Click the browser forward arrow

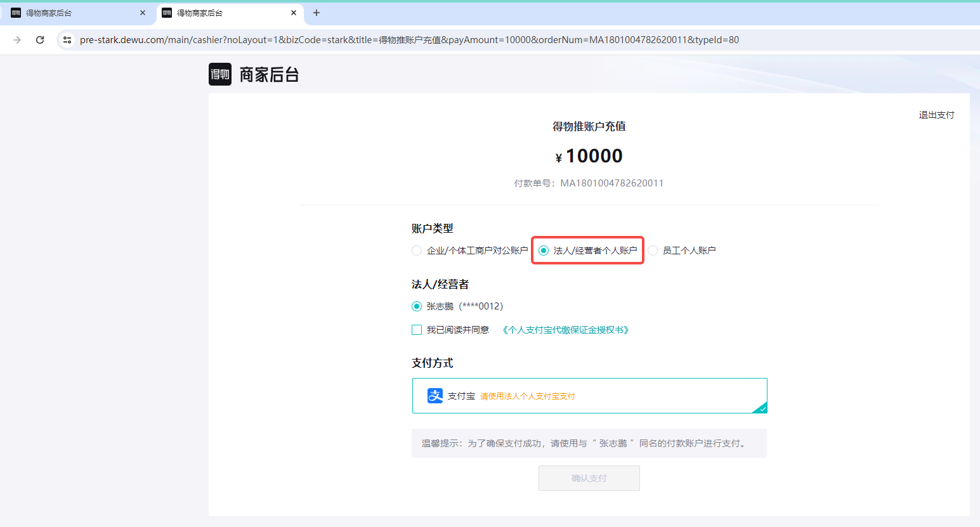(x=17, y=40)
